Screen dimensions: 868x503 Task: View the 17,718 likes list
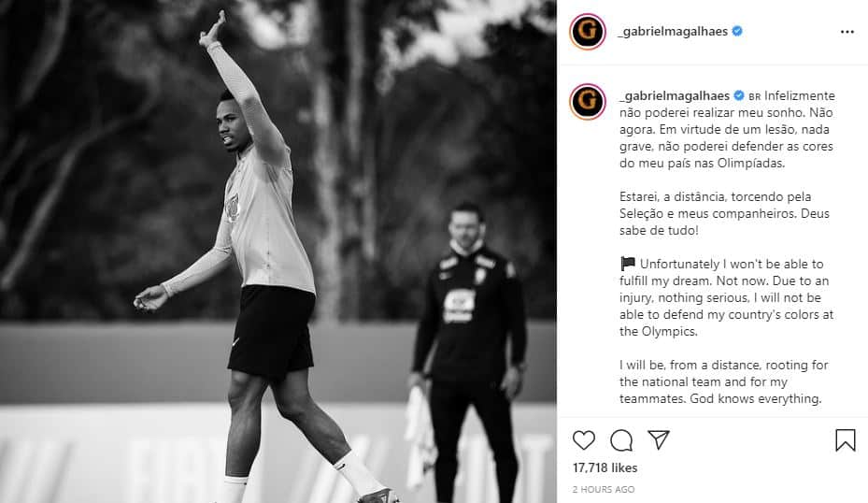point(605,467)
